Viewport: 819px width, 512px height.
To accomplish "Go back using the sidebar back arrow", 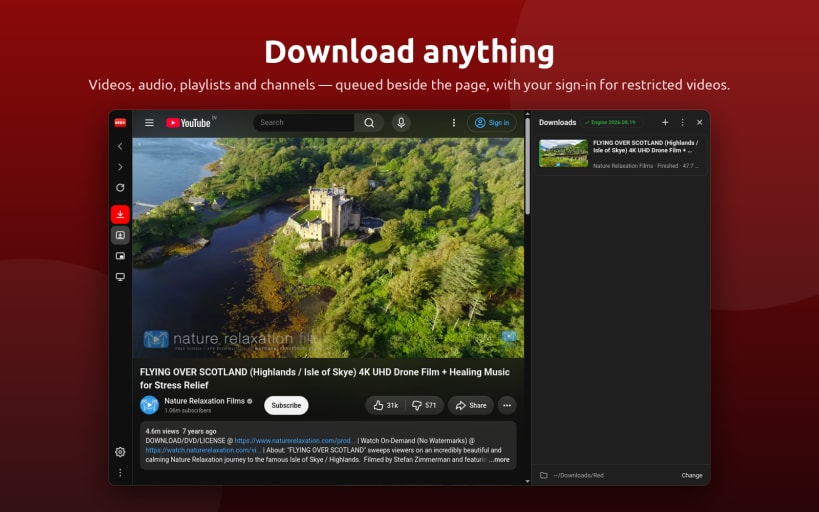I will point(120,146).
